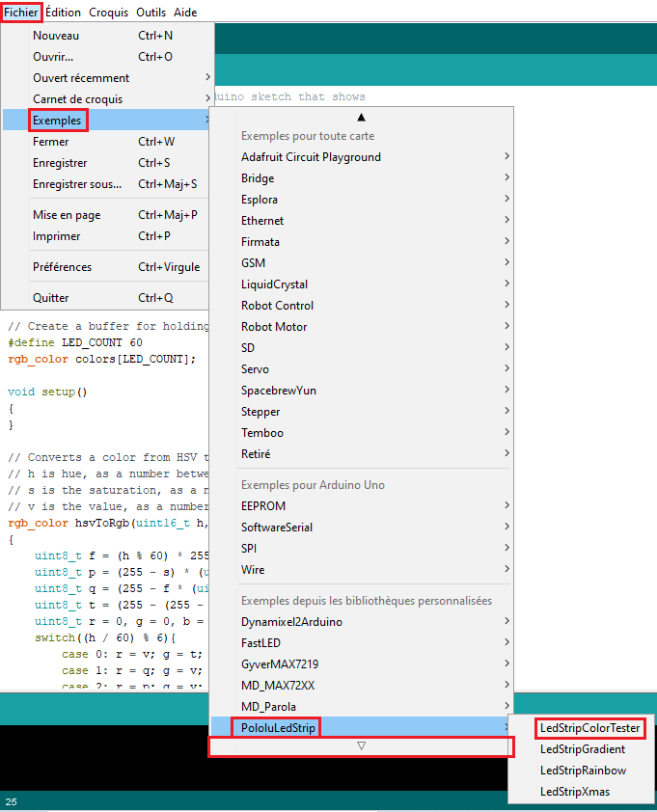Open the Édition menu
The width and height of the screenshot is (657, 812).
[63, 12]
